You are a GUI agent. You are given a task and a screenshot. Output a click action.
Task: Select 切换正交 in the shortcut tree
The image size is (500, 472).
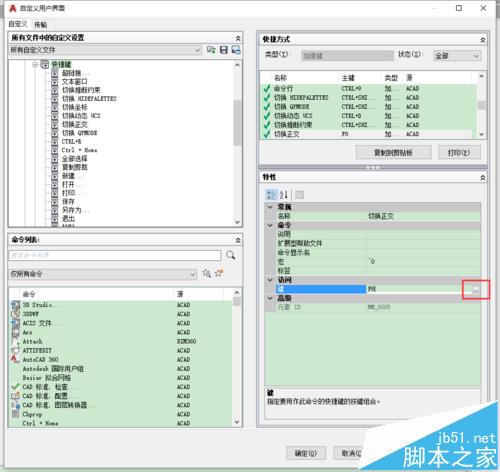(x=74, y=124)
